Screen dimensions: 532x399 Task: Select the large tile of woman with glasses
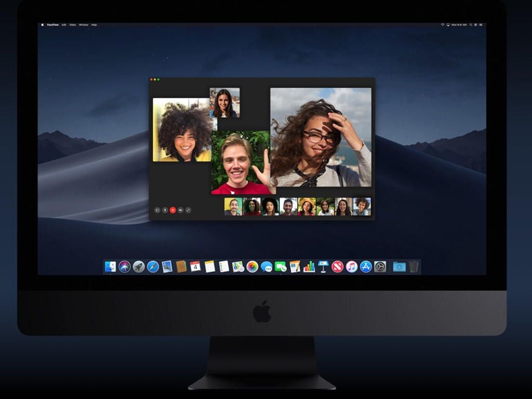(321, 137)
